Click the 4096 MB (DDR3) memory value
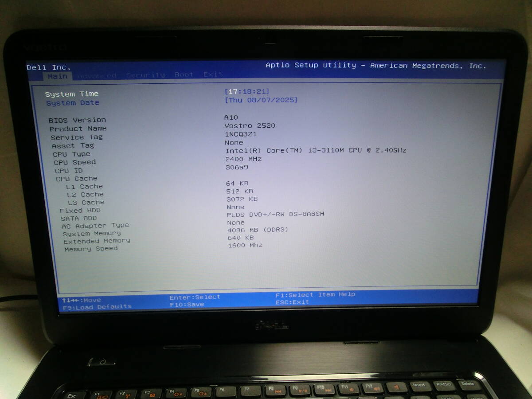The width and height of the screenshot is (532, 399). coord(258,230)
